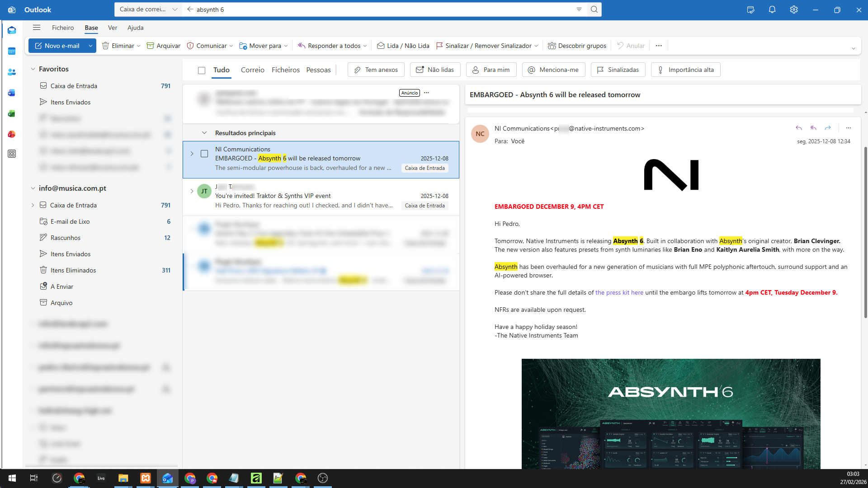Image resolution: width=868 pixels, height=488 pixels.
Task: Open the Ajuda ribbon tab
Action: pos(136,28)
